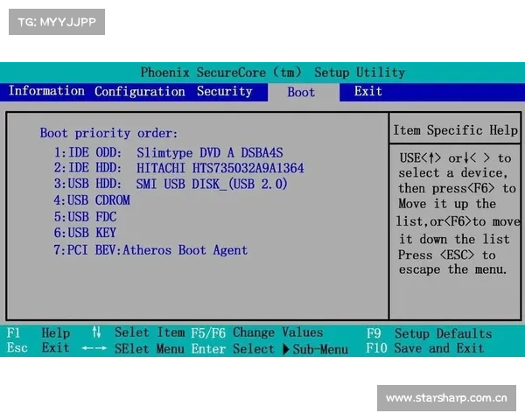The image size is (525, 420).
Task: Click the Sub-Menu triangle arrow icon
Action: pos(286,349)
